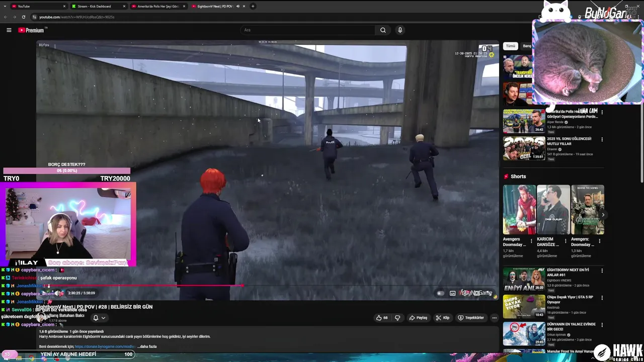The height and width of the screenshot is (362, 644).
Task: Click the address bar URL
Action: coord(76,17)
